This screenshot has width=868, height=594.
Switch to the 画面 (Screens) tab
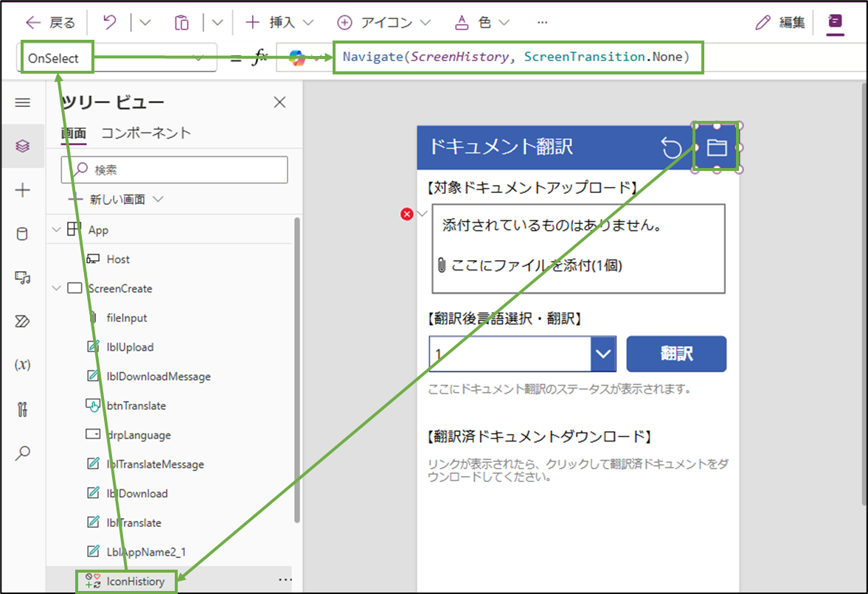tap(74, 133)
